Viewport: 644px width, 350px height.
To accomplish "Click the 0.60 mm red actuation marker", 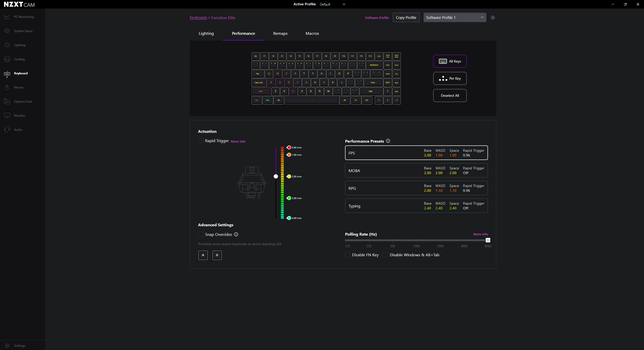I will (x=289, y=147).
